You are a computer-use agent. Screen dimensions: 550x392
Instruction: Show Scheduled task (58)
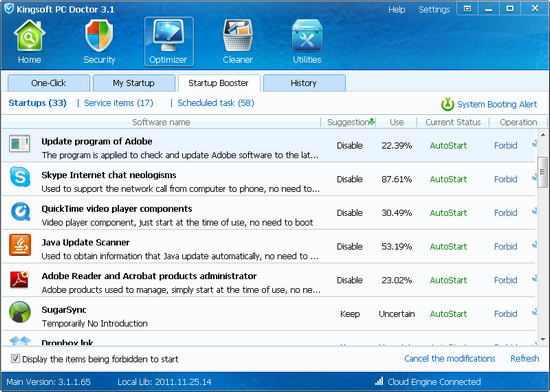pyautogui.click(x=216, y=103)
